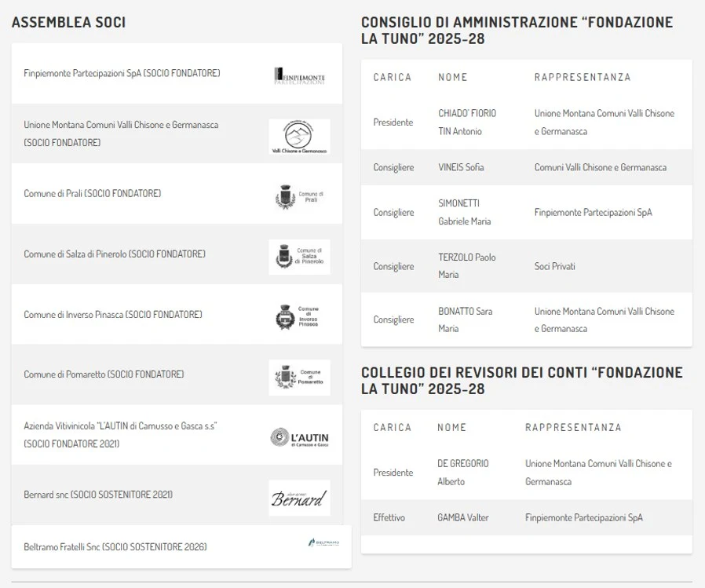Click the Bernard script logo
The height and width of the screenshot is (588, 705).
tap(299, 498)
